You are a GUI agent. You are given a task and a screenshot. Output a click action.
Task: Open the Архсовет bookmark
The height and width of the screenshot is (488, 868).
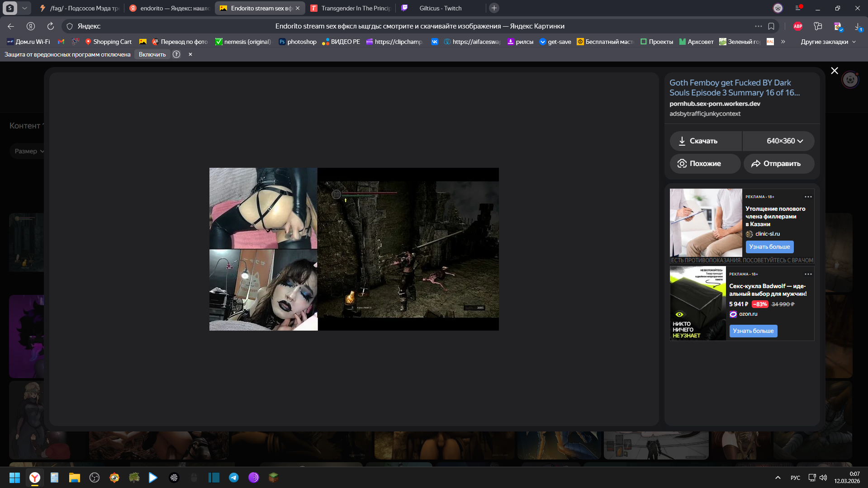pos(697,42)
